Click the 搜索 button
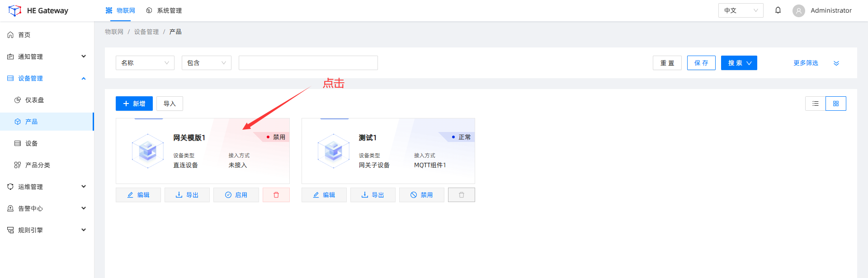 click(x=739, y=63)
